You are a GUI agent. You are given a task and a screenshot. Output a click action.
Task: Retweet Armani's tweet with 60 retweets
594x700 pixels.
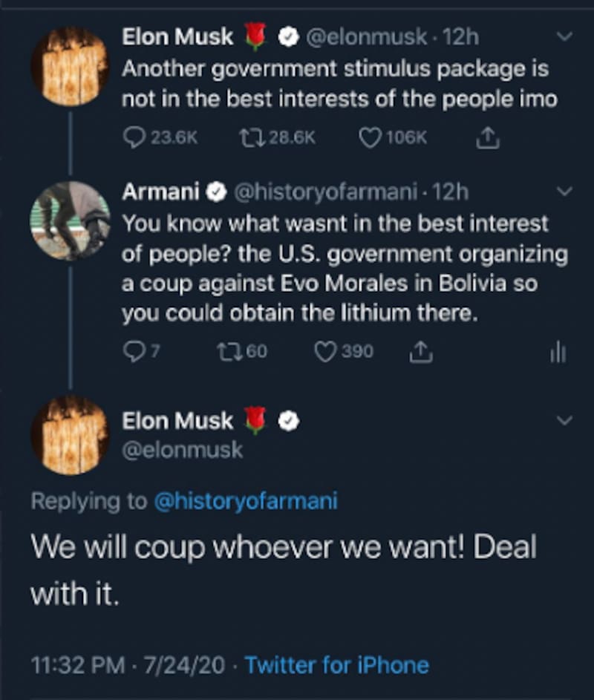pos(225,351)
